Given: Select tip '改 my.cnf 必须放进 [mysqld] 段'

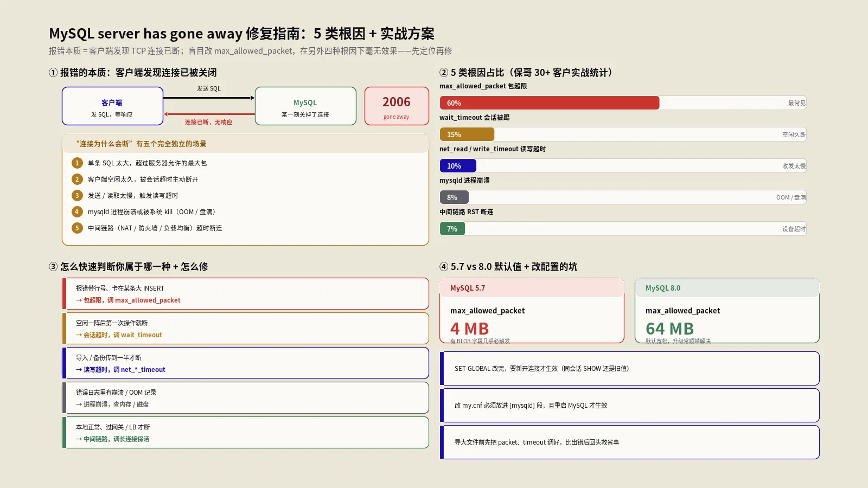Looking at the screenshot, I should click(x=629, y=406).
